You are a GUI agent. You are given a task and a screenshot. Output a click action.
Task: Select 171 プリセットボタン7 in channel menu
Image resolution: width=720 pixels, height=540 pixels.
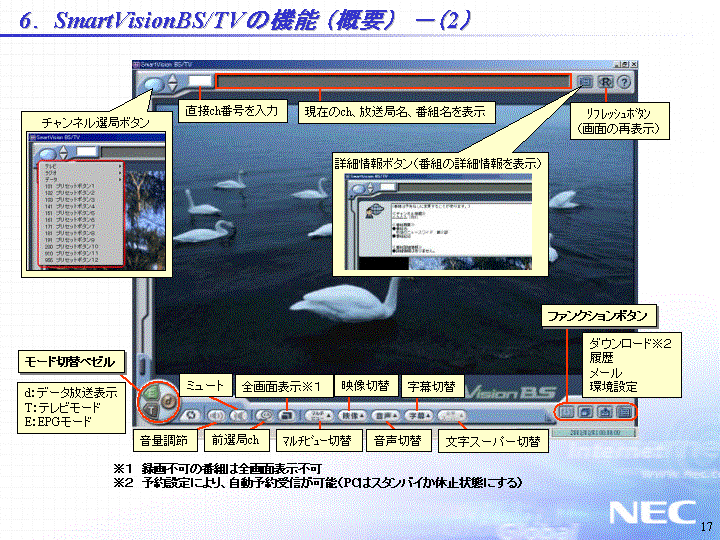point(82,226)
